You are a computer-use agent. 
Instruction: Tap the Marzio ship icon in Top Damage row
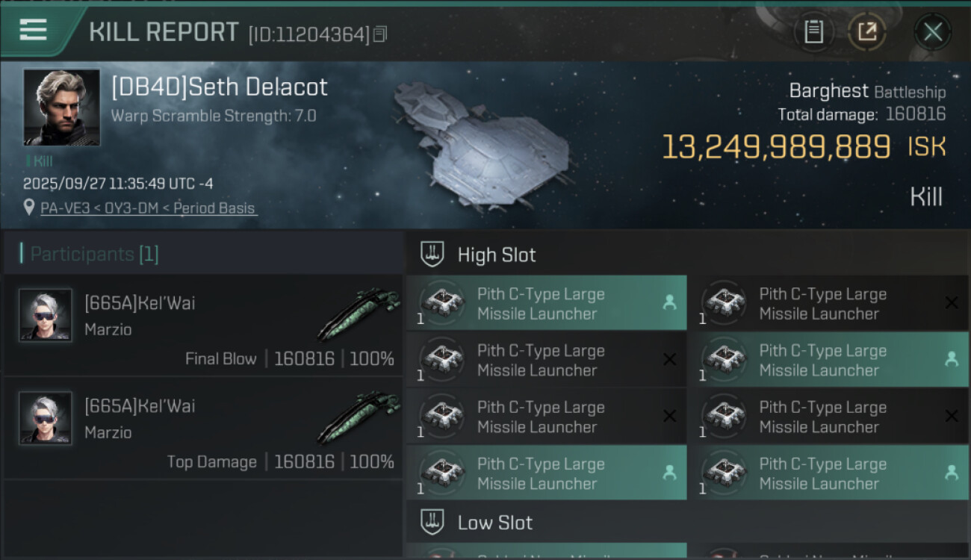(x=359, y=418)
